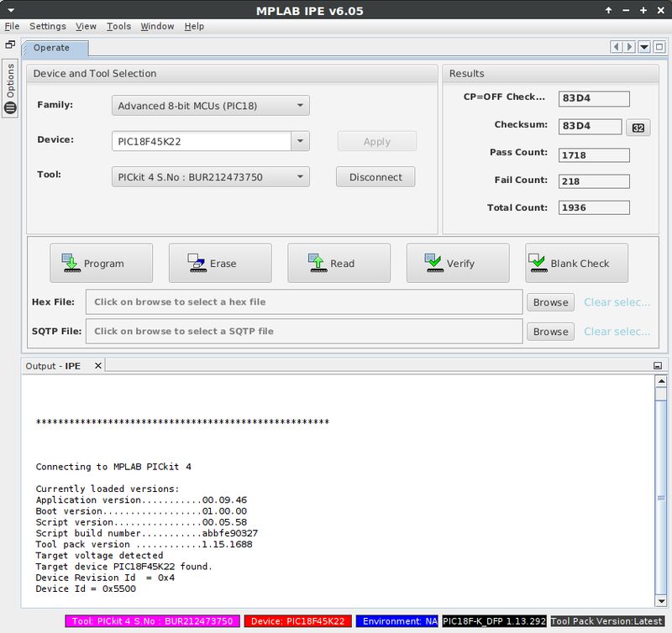Click the Verify button

pyautogui.click(x=458, y=264)
